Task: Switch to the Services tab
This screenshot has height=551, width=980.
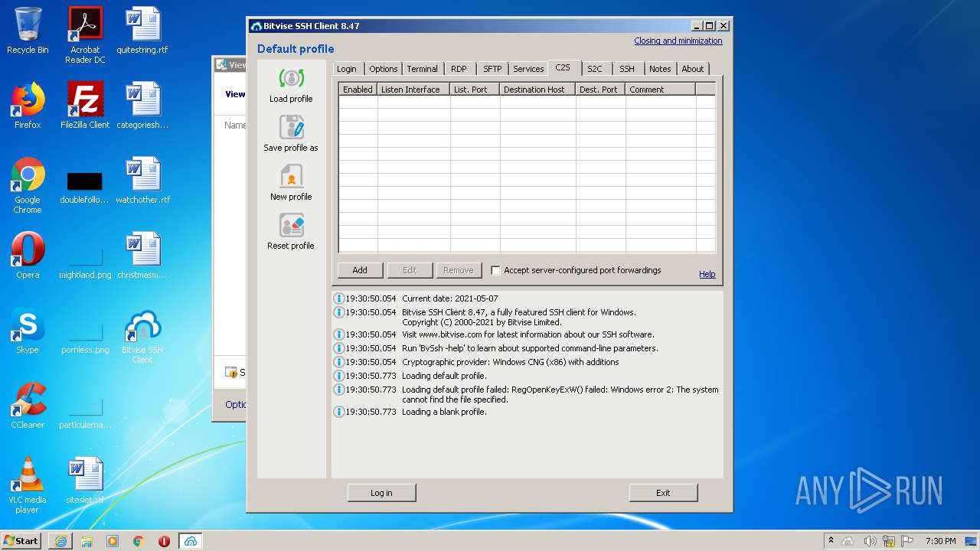Action: 528,69
